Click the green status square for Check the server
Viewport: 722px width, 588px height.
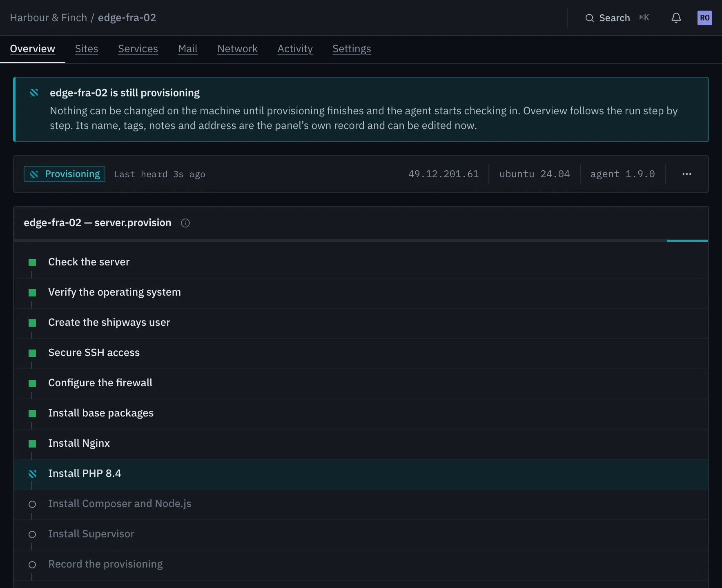[32, 263]
